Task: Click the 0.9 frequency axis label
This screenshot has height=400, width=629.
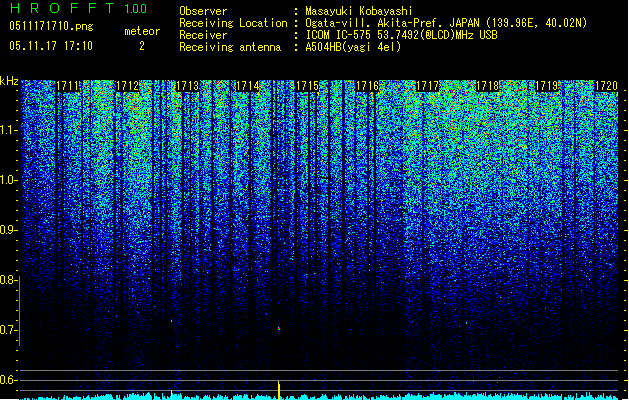Action: 8,230
